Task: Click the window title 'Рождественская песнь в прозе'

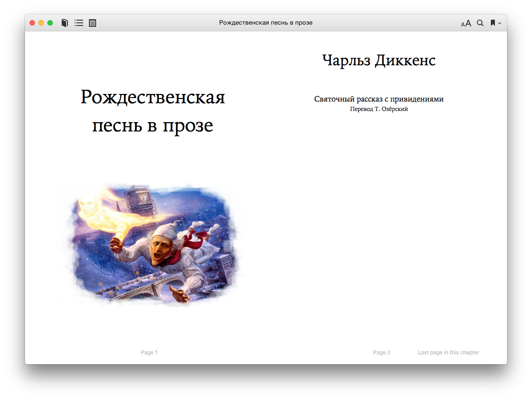Action: (x=266, y=23)
